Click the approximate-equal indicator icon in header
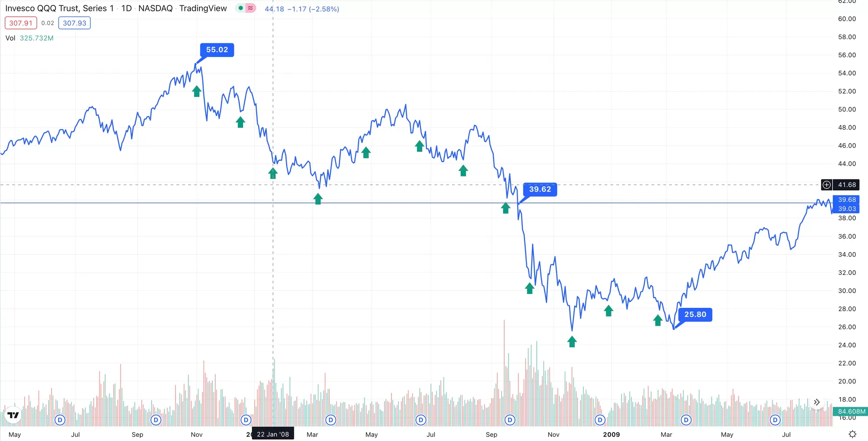Viewport: 868px width, 441px height. coord(250,8)
